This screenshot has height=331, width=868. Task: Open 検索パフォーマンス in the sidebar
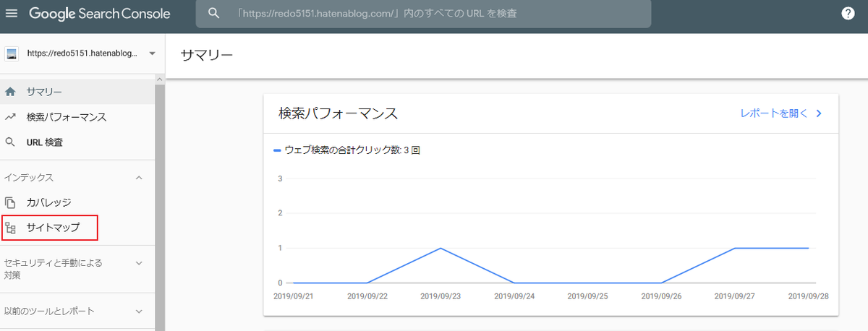click(x=77, y=117)
